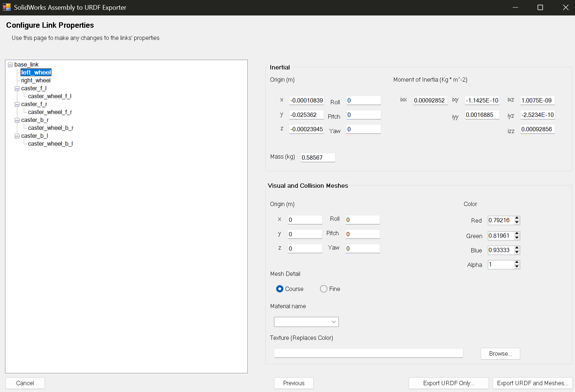Viewport: 575px width, 392px height.
Task: Click the Alpha value field
Action: coord(501,264)
